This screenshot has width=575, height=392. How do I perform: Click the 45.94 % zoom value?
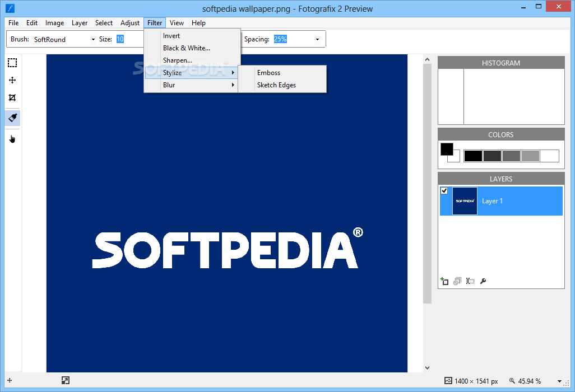pos(529,381)
